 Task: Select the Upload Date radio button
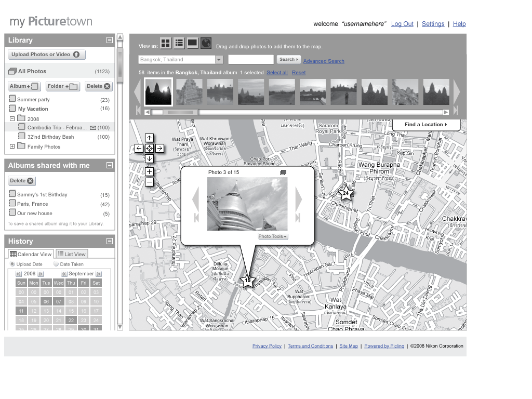click(x=12, y=264)
